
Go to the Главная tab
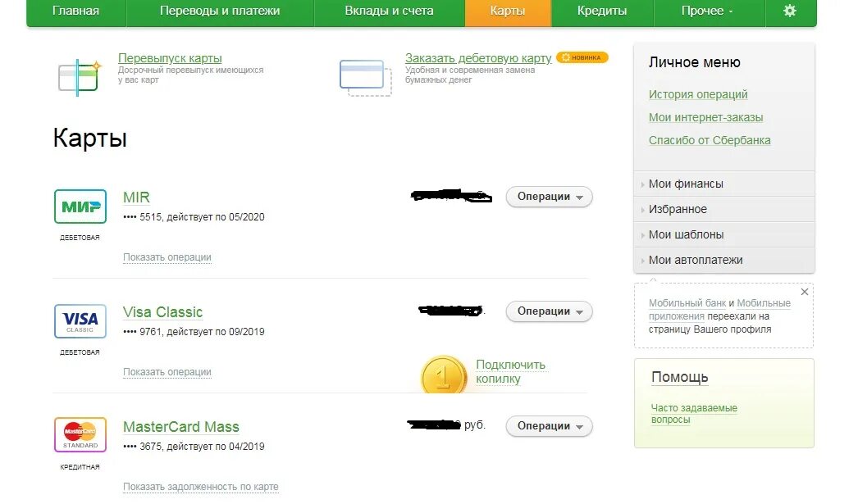pos(76,11)
